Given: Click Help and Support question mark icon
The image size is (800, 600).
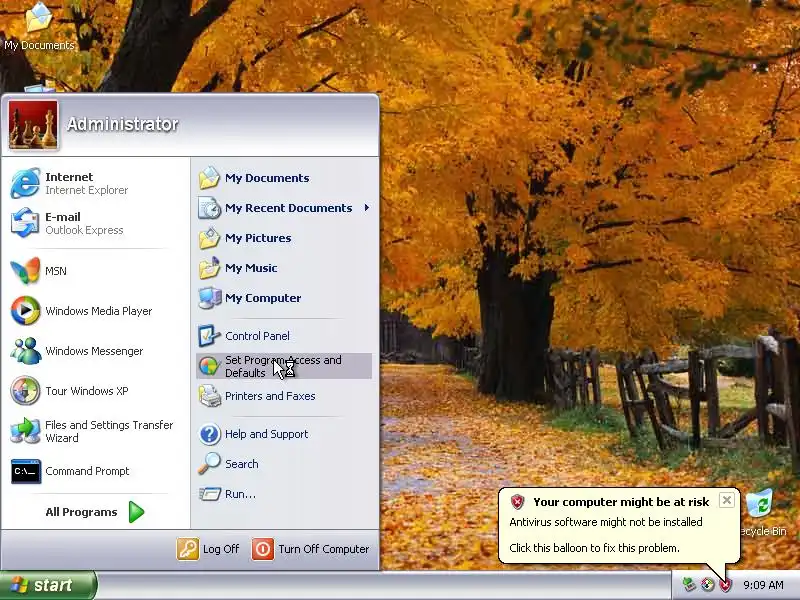Looking at the screenshot, I should coord(209,434).
